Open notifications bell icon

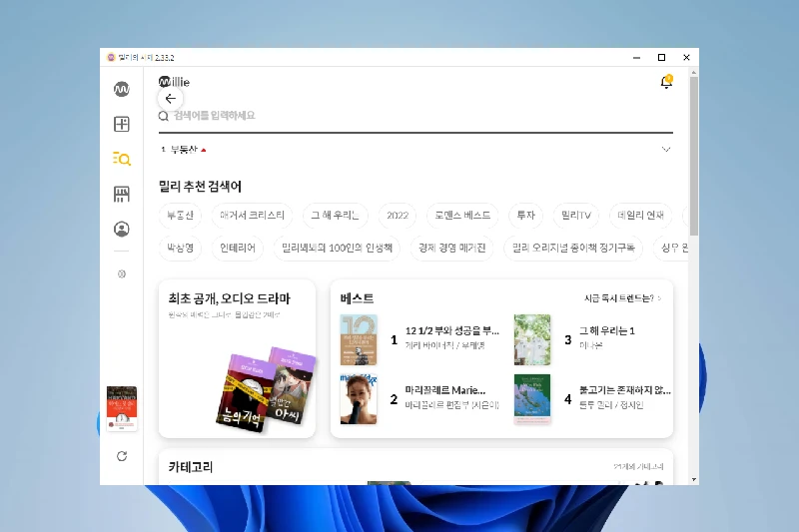click(666, 82)
